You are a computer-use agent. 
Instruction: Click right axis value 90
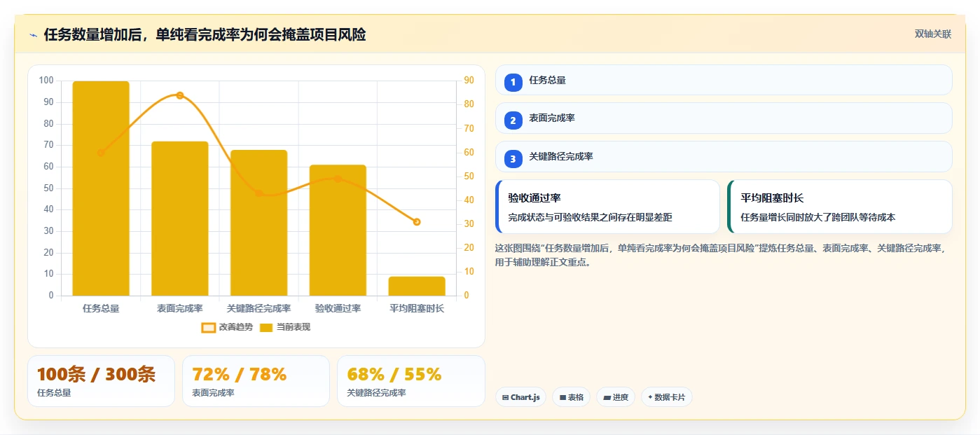(469, 81)
